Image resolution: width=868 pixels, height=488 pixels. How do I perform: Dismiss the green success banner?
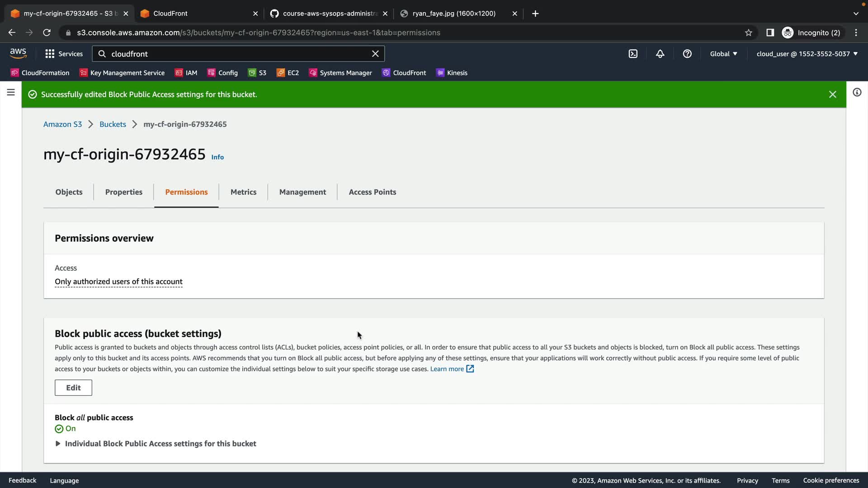(x=832, y=94)
